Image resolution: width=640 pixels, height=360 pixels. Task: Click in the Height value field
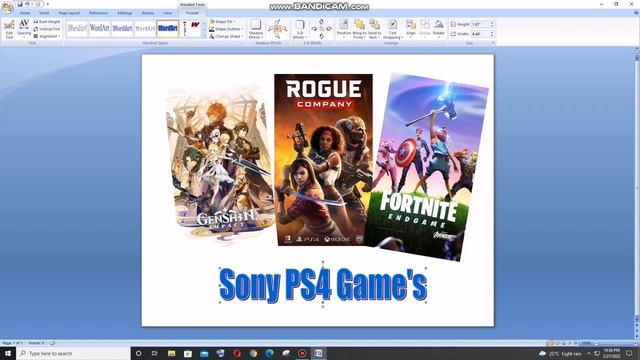click(x=480, y=24)
